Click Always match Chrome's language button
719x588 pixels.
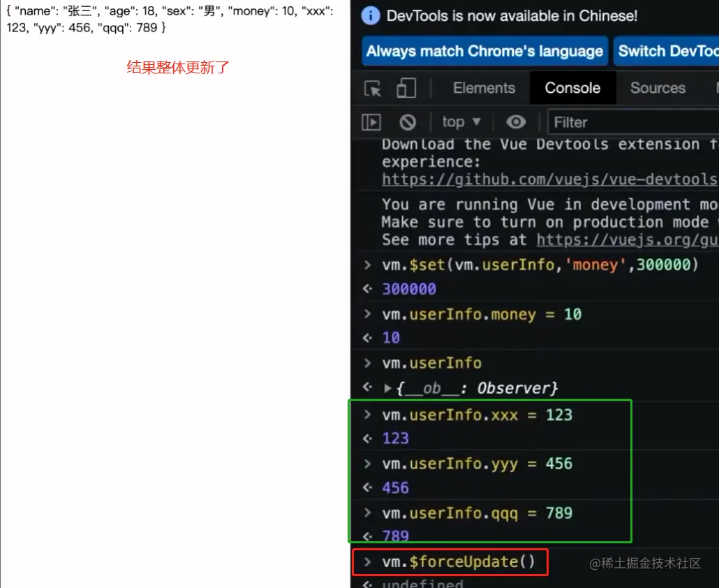(x=484, y=51)
